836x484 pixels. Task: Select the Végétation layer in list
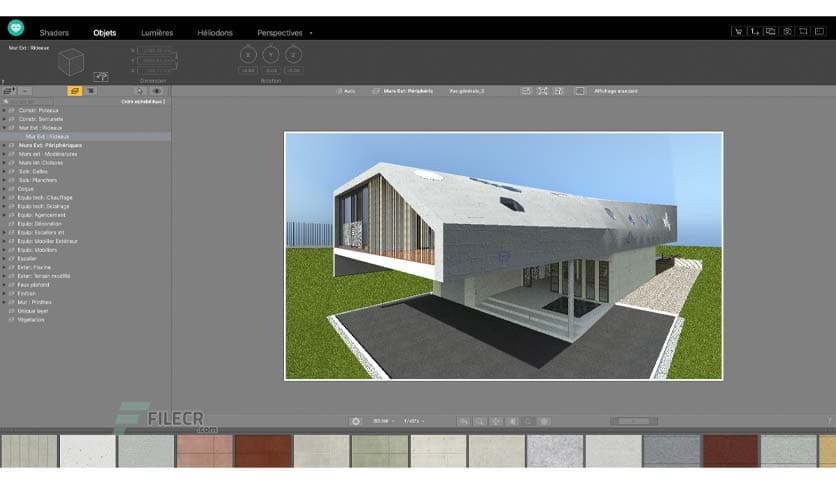[32, 320]
